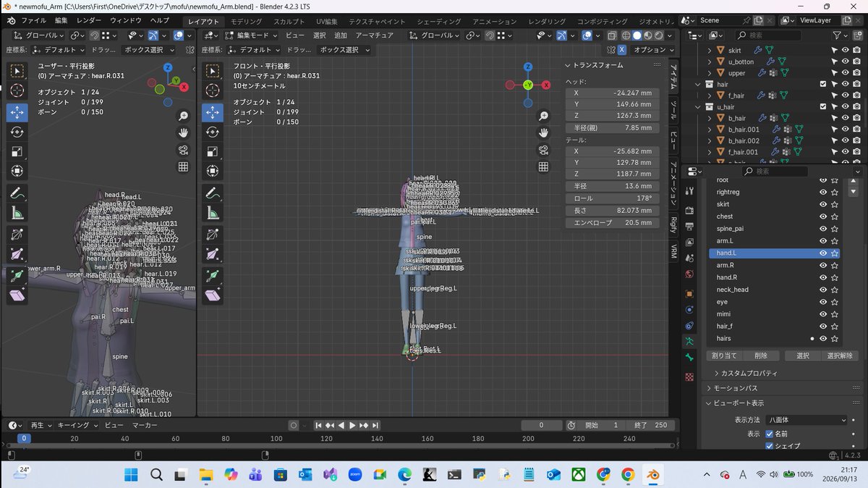
Task: Open the レンダー menu
Action: 89,21
